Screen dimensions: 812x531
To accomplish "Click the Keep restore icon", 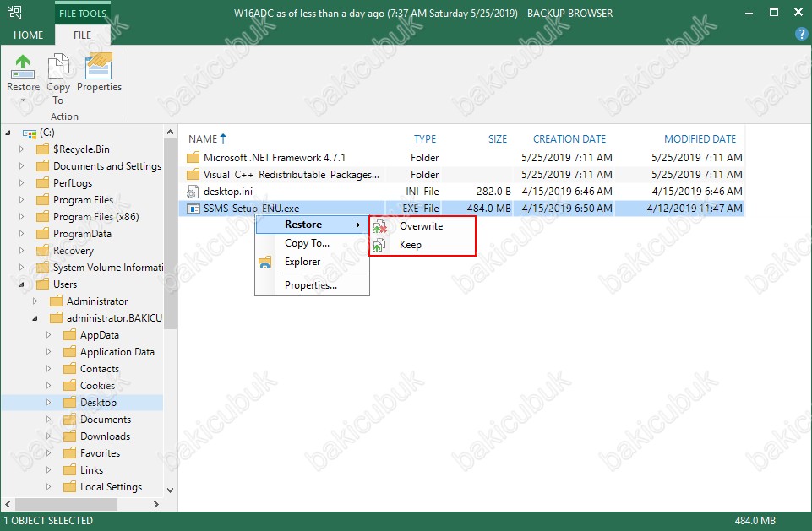I will point(379,245).
